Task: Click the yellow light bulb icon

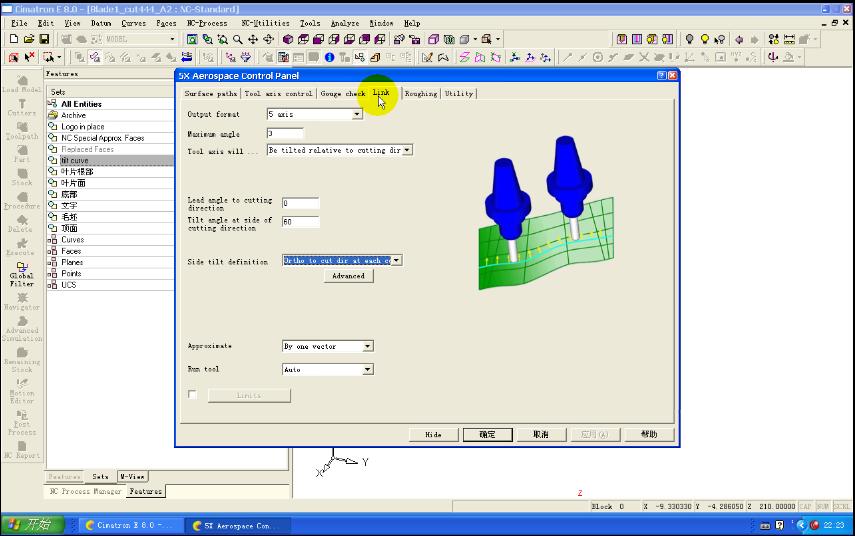Action: click(x=705, y=39)
